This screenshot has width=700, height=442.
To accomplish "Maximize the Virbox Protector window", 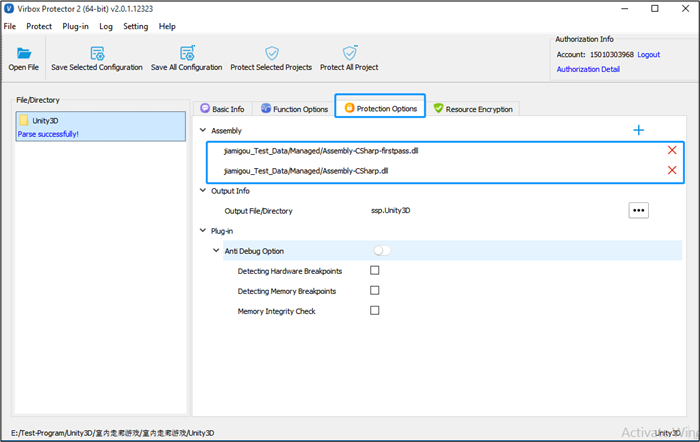I will coord(654,8).
